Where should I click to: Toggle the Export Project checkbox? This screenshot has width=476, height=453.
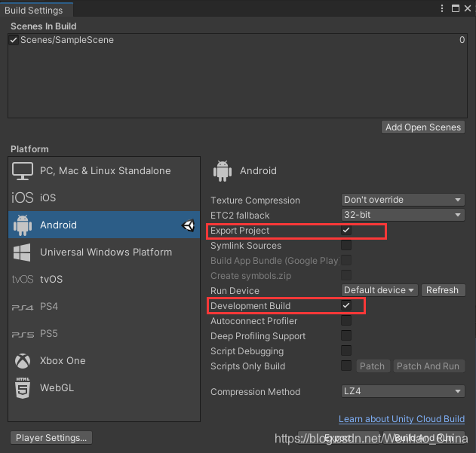click(x=346, y=231)
